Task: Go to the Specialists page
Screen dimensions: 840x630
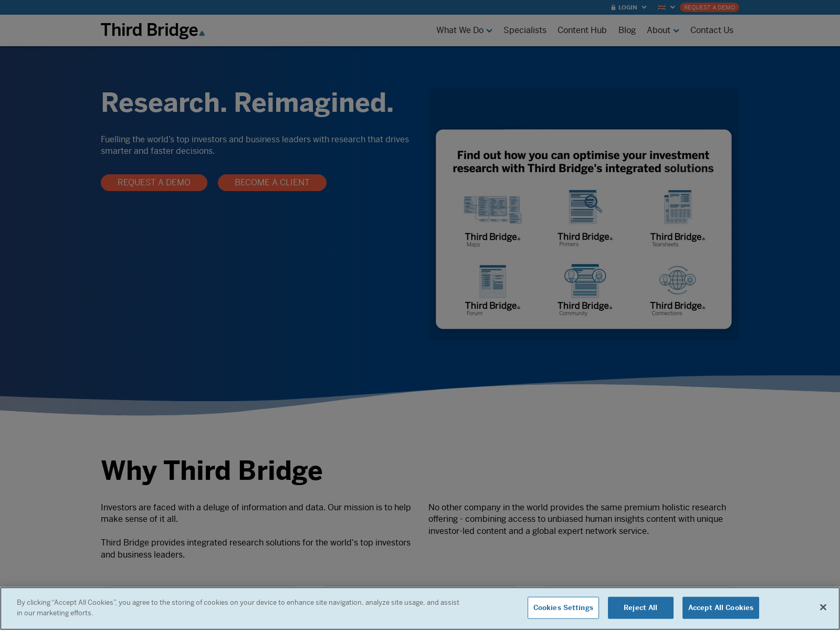Action: click(525, 30)
